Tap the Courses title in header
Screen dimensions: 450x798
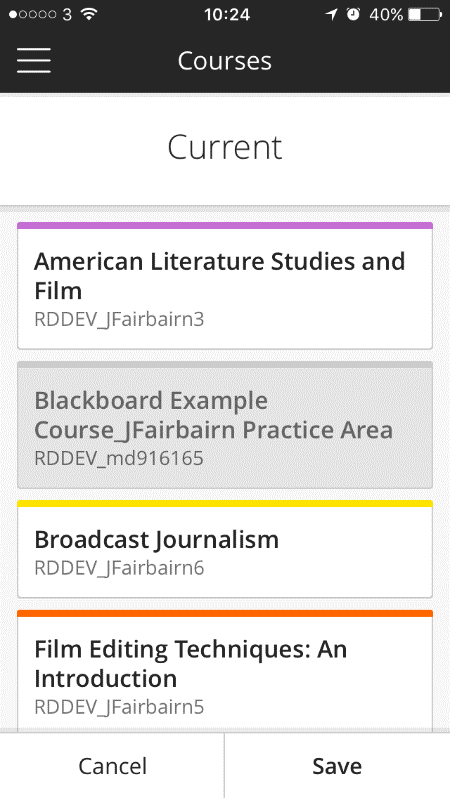tap(224, 61)
